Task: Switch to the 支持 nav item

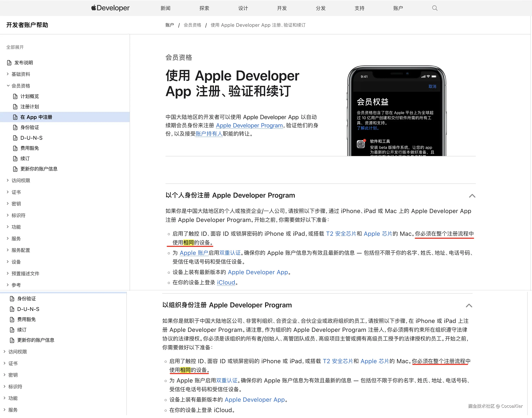Action: [x=359, y=8]
